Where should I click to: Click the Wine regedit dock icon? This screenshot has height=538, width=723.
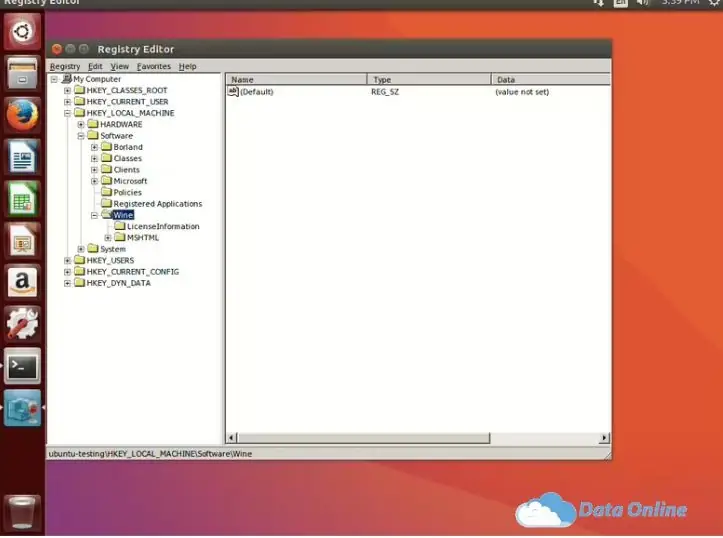point(22,408)
